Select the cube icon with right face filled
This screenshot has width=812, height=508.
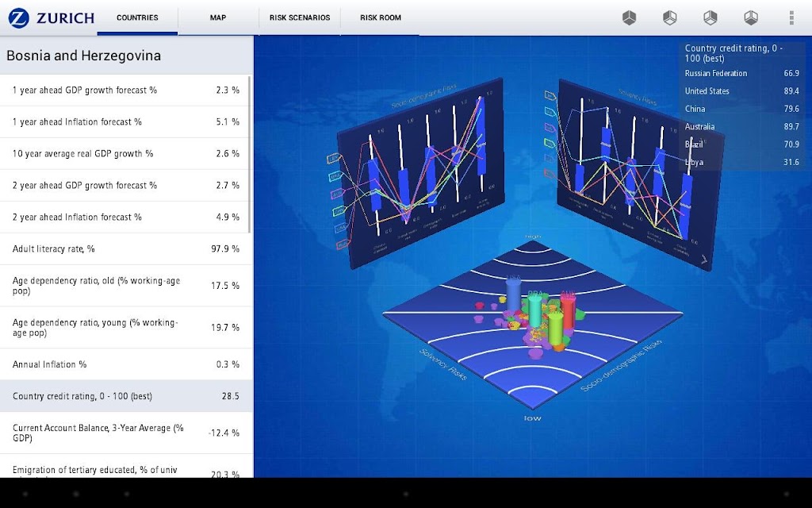(x=710, y=17)
